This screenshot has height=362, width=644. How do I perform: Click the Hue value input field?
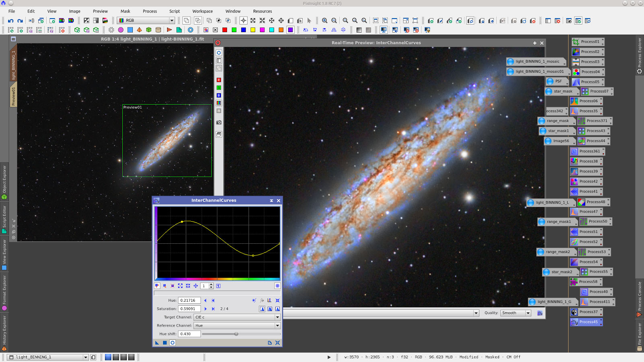pos(190,300)
